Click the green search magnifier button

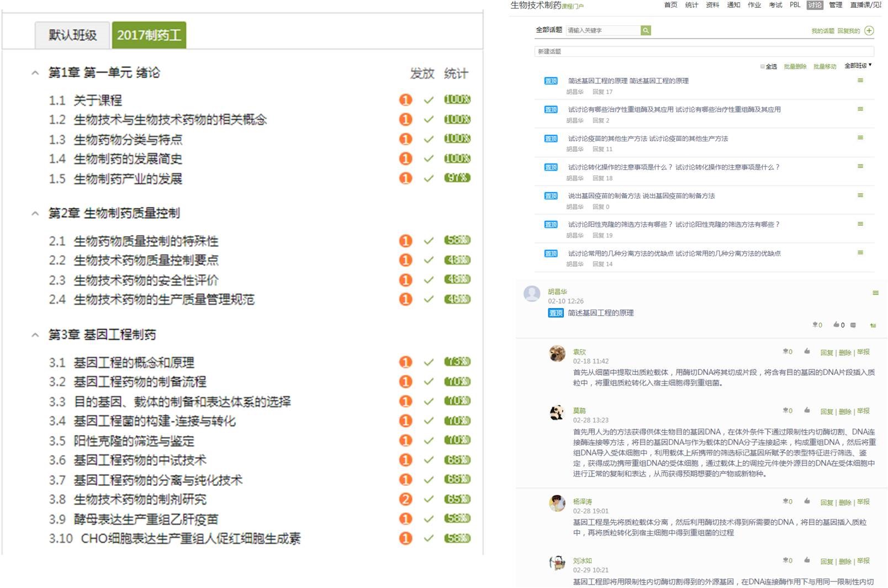coord(646,30)
